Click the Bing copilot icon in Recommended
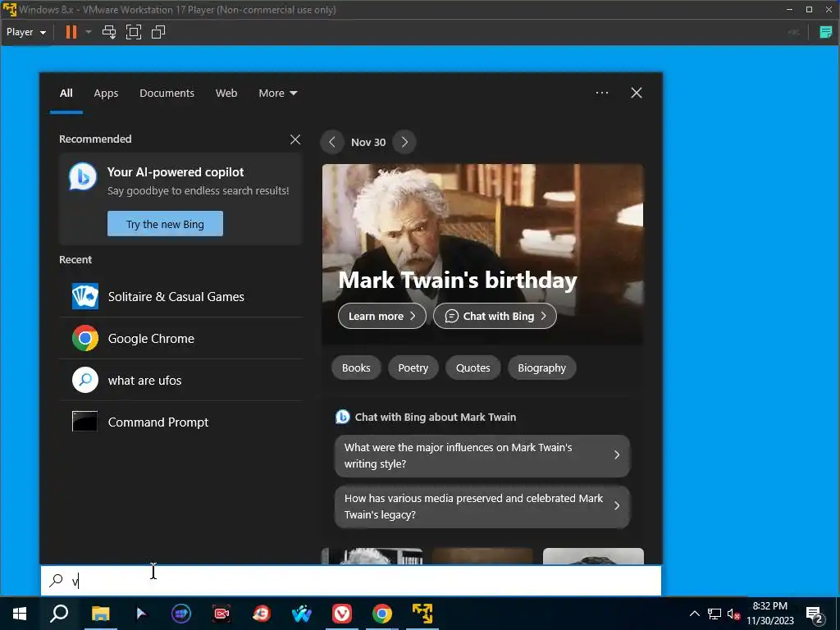 pyautogui.click(x=83, y=177)
